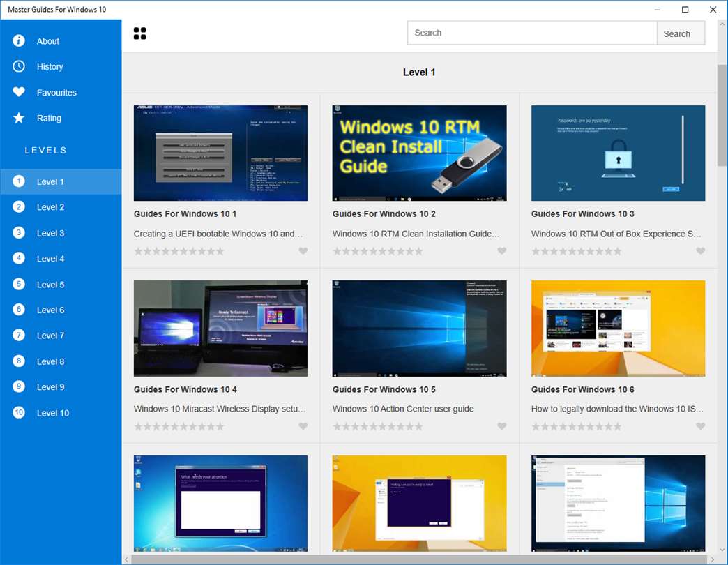
Task: Click the Rating star icon in sidebar
Action: (19, 118)
